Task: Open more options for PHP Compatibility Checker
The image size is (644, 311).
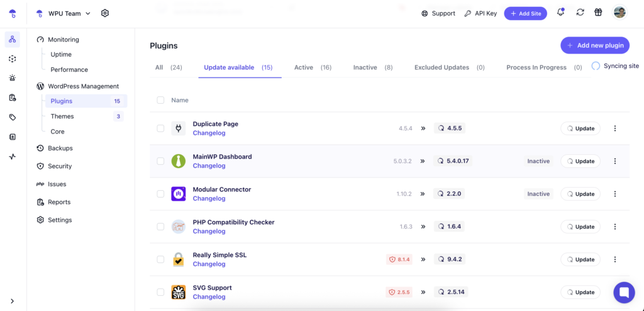Action: [x=615, y=227]
